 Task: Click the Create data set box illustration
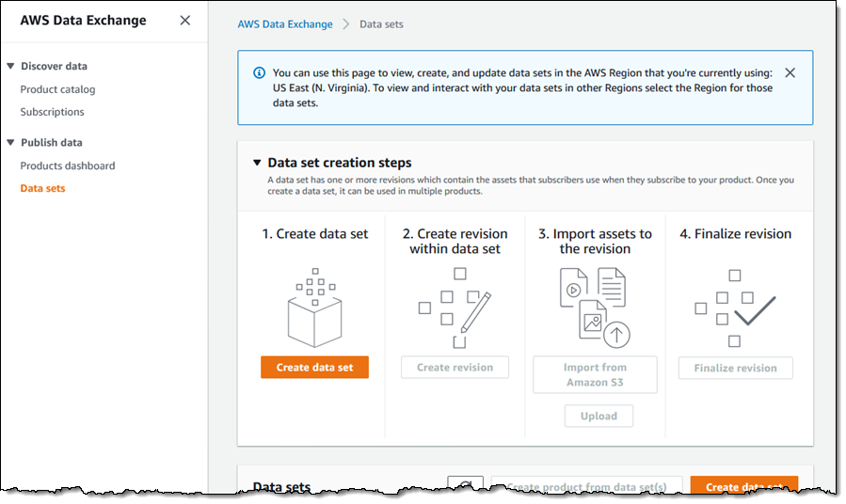point(314,307)
